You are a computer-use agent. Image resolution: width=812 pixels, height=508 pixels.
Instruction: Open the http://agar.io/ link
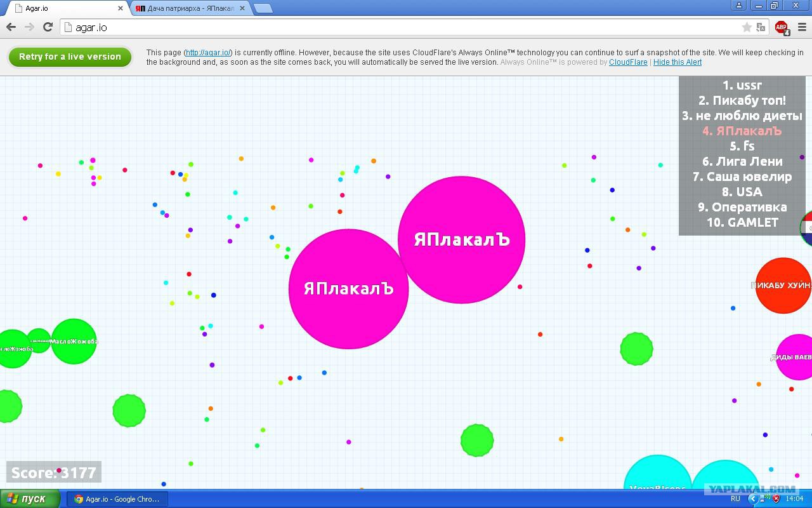(209, 53)
